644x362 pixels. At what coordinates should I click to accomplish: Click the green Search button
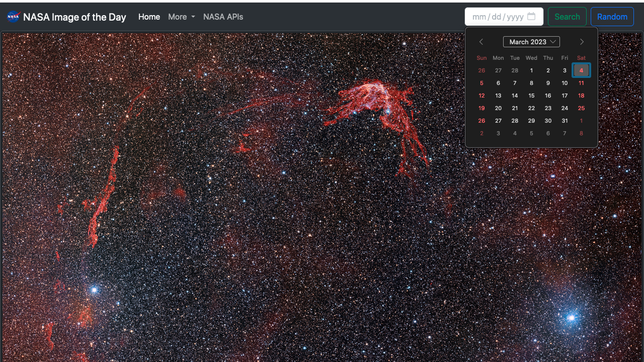567,17
